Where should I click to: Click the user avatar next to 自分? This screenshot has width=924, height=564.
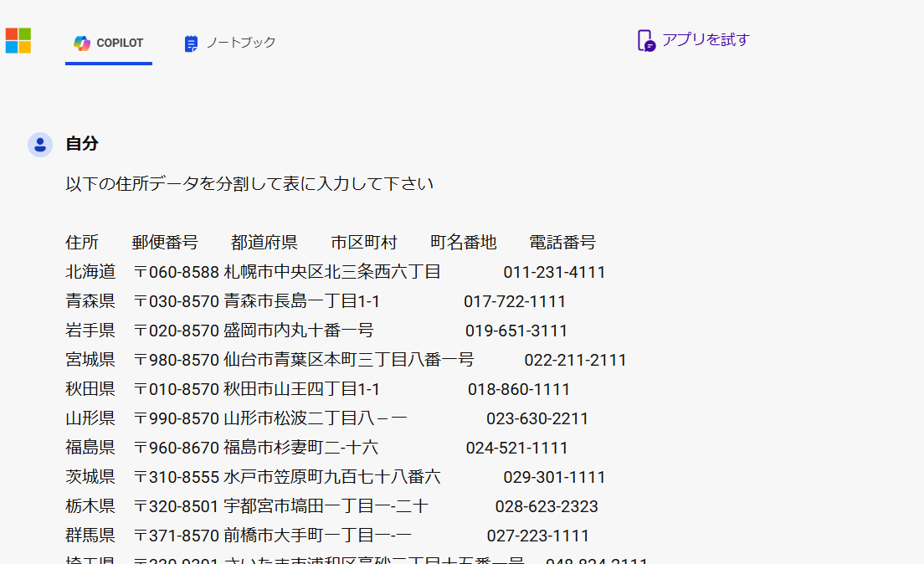click(40, 145)
